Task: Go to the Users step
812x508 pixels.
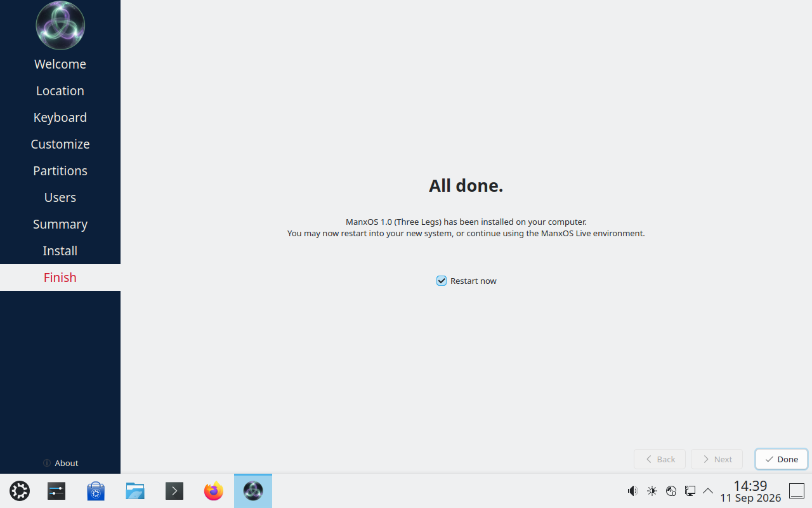Action: click(x=60, y=197)
